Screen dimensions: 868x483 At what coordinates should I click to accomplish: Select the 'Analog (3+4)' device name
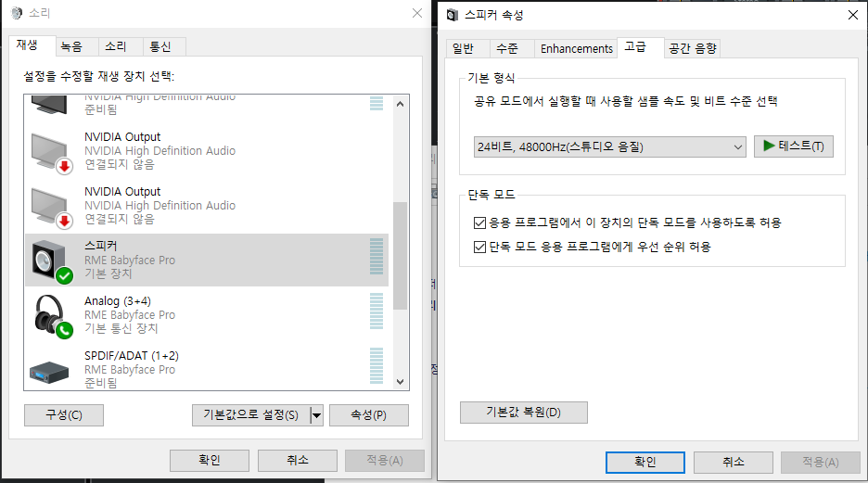click(x=118, y=301)
